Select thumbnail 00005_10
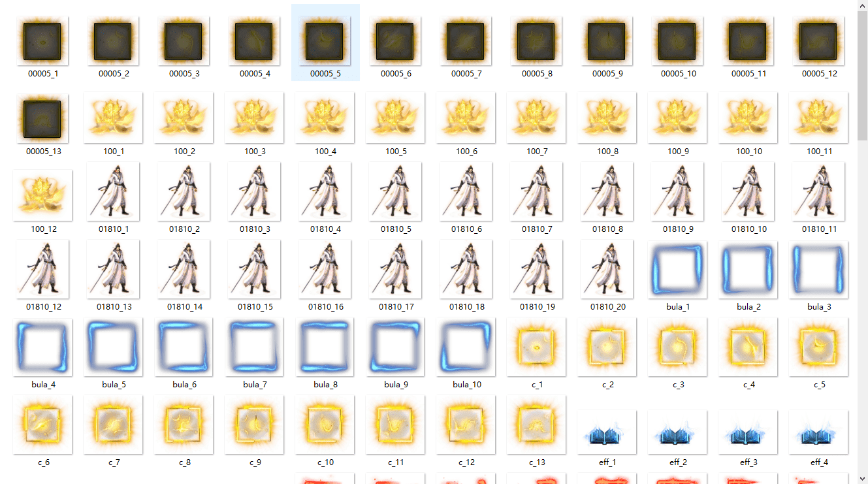This screenshot has height=484, width=868. 677,41
